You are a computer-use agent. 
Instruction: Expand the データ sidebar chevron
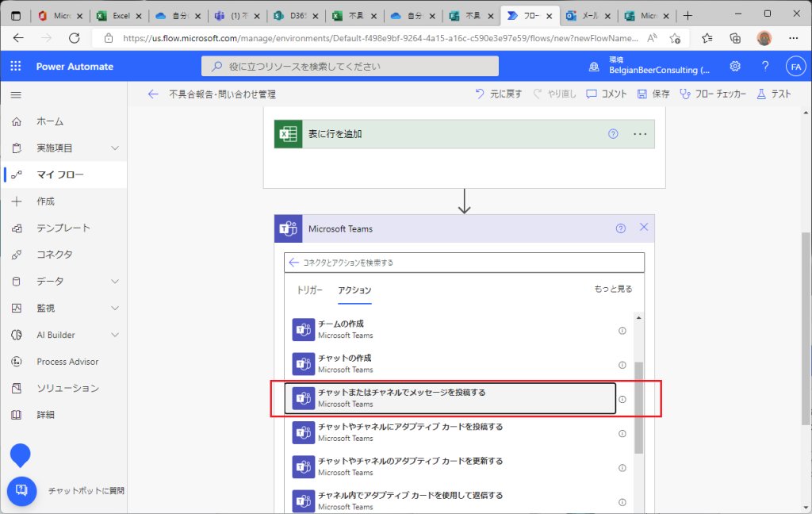click(115, 282)
